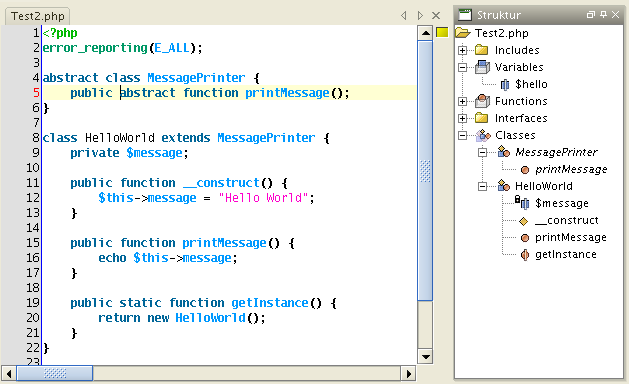Expand the Includes node
This screenshot has width=629, height=384.
[x=463, y=50]
